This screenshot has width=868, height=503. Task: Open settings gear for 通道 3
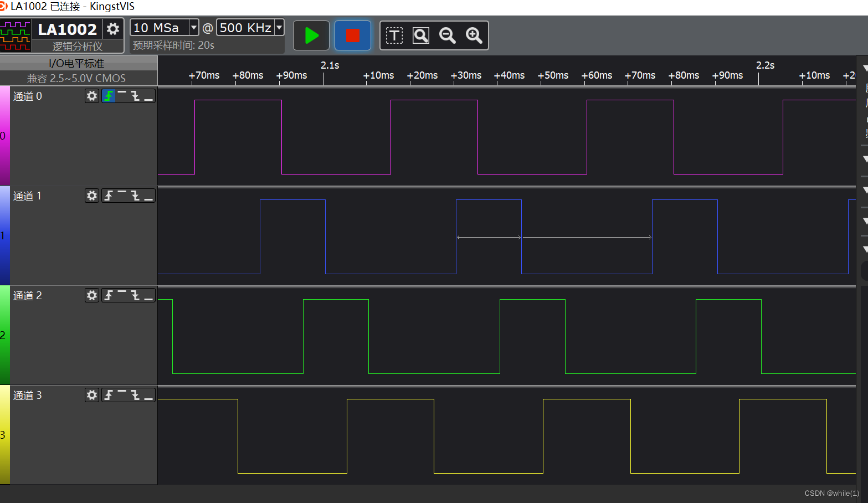(x=92, y=395)
